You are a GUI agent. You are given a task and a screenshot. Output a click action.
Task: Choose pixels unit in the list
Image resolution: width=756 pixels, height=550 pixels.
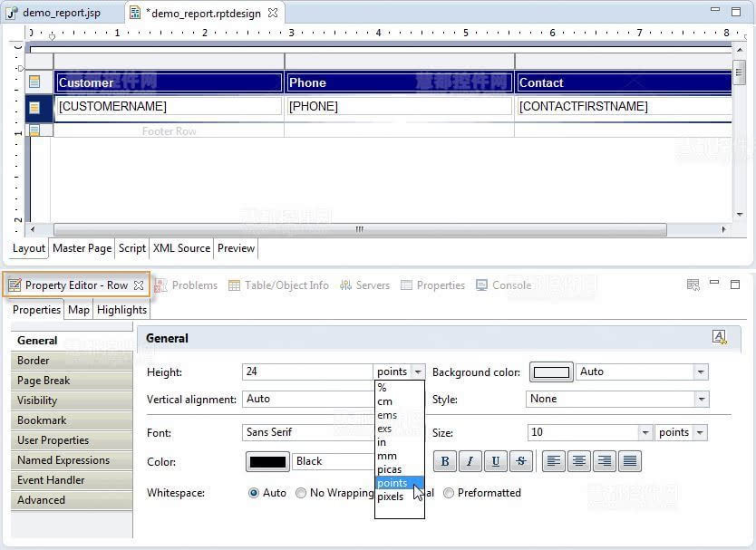(399, 496)
